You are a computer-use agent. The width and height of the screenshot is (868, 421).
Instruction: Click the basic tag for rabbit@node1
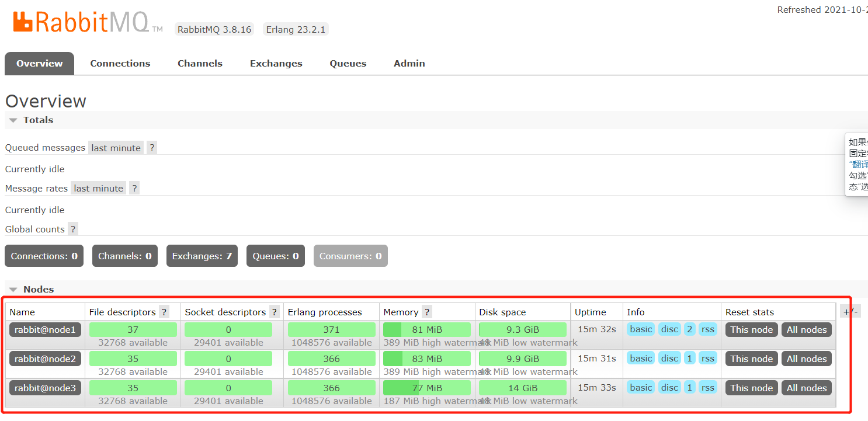(641, 329)
